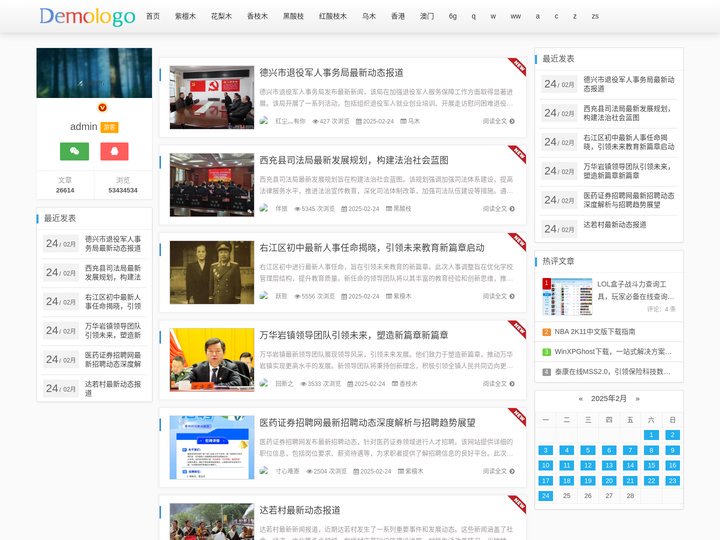Image resolution: width=720 pixels, height=540 pixels.
Task: Open article title 医药证券招聘网最新招聘动态
Action: [x=367, y=422]
